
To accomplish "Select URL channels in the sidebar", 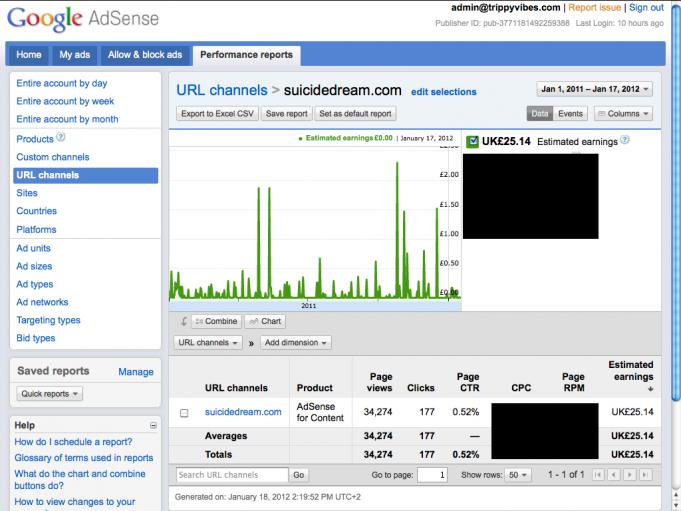I will (86, 175).
